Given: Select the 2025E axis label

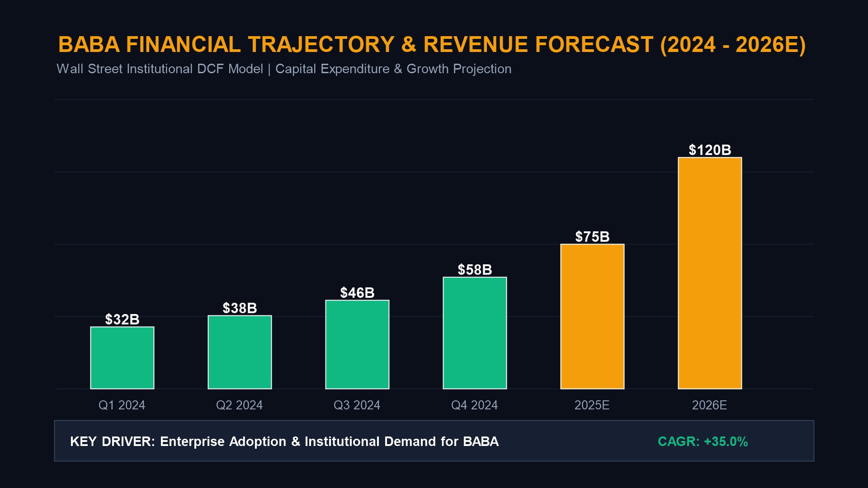Looking at the screenshot, I should point(592,405).
